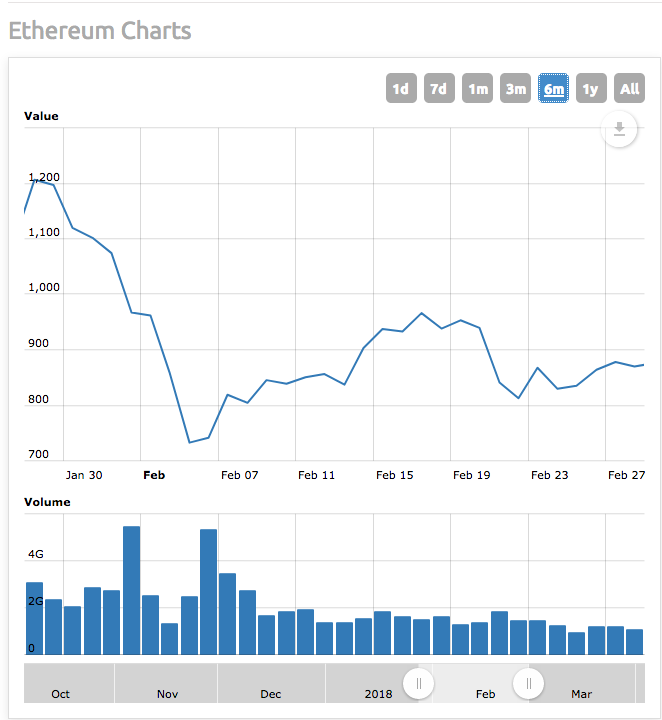Click the Feb 07 date label

point(240,475)
